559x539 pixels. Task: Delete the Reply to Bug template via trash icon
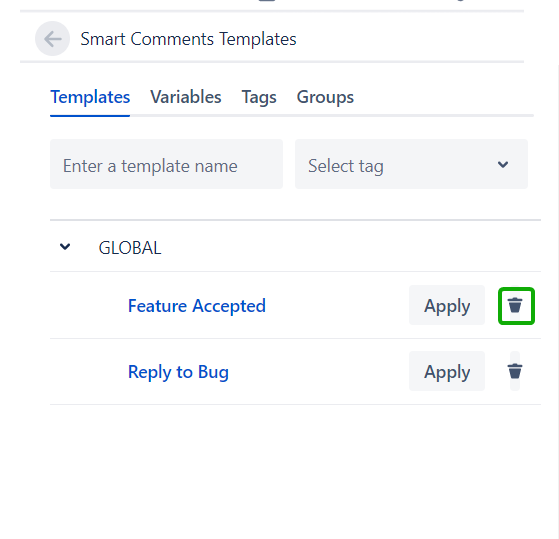(515, 371)
